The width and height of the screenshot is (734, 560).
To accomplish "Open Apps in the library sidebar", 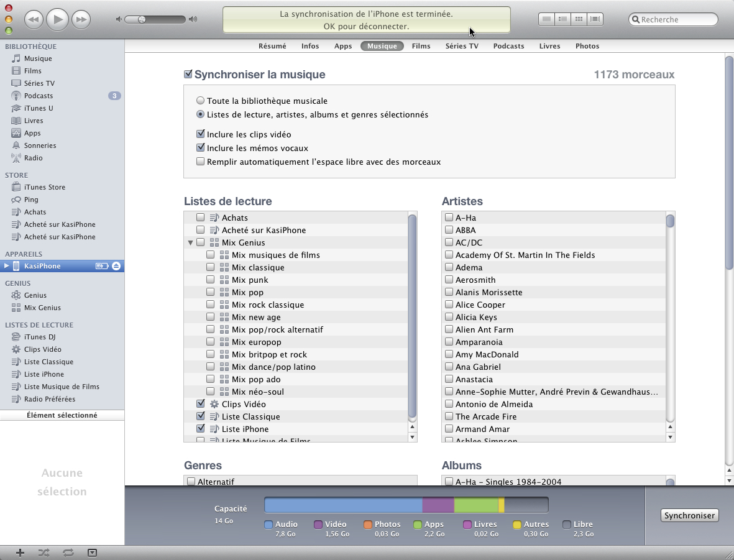I will point(32,133).
